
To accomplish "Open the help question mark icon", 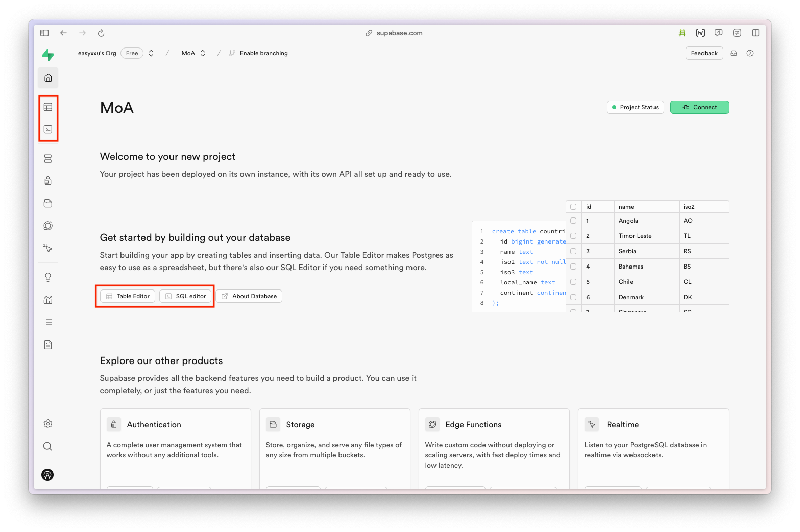I will [x=750, y=53].
